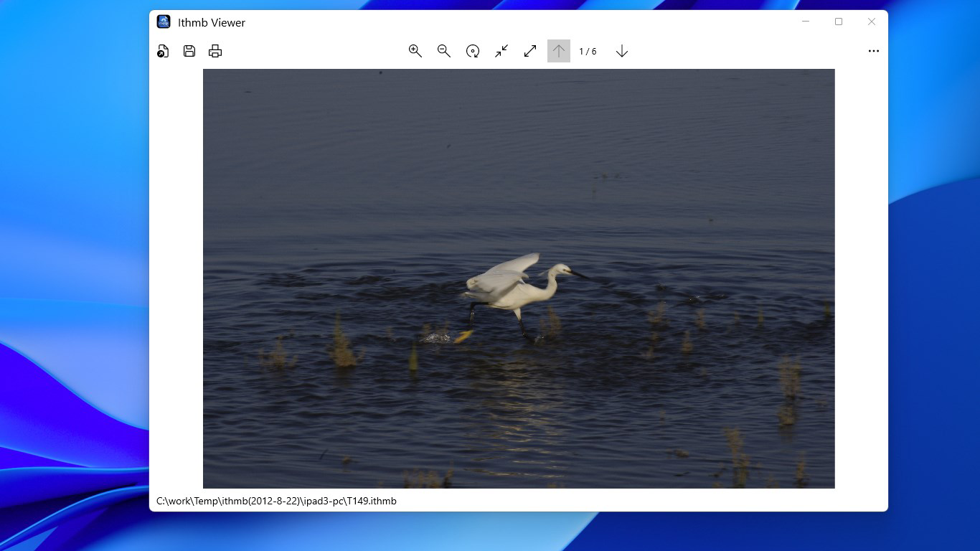Rotate the displayed photo
This screenshot has width=980, height=551.
[x=473, y=51]
